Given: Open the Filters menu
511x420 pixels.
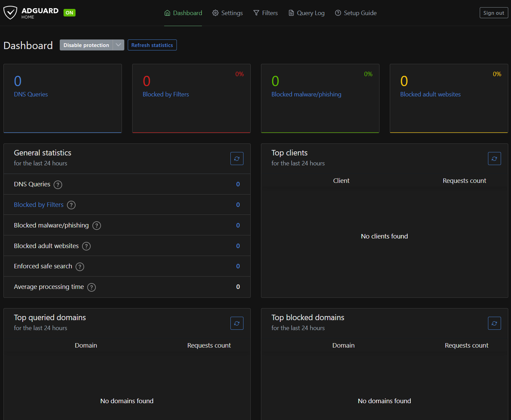Looking at the screenshot, I should pyautogui.click(x=265, y=13).
